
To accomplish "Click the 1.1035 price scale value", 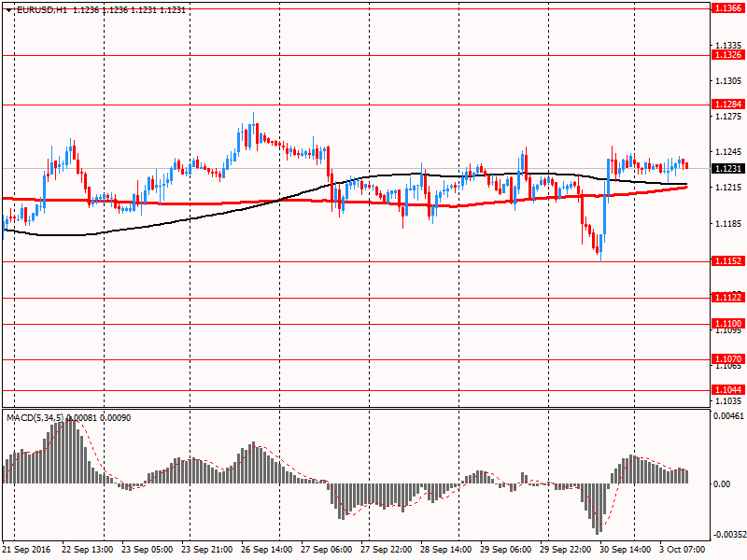I will (728, 401).
